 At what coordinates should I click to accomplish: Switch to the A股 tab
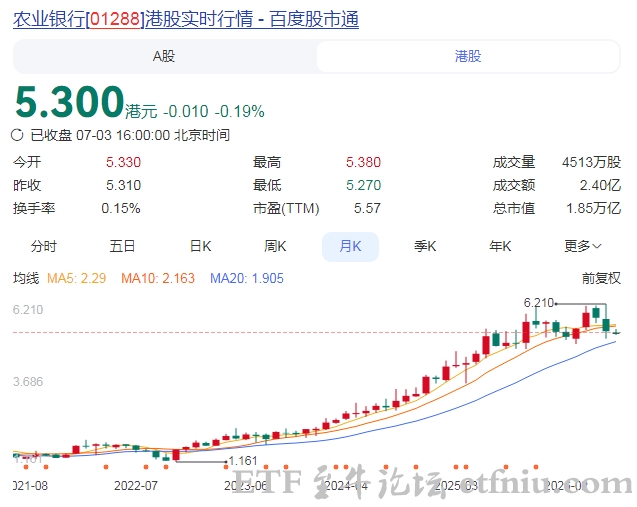[x=164, y=56]
